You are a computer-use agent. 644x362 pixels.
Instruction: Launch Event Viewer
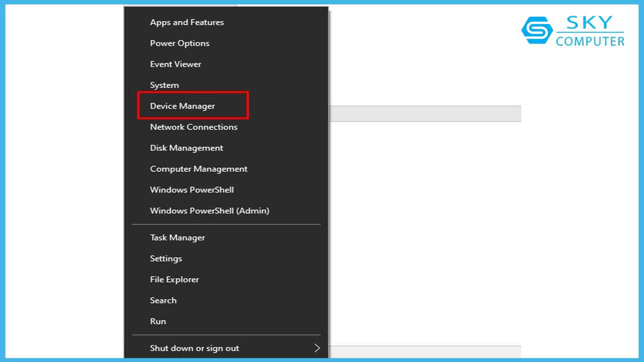click(x=176, y=64)
